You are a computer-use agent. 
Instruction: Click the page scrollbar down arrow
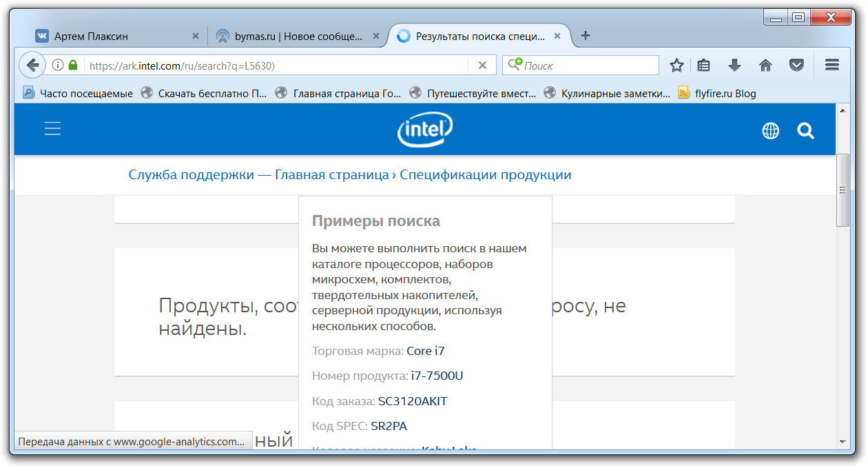(x=843, y=440)
